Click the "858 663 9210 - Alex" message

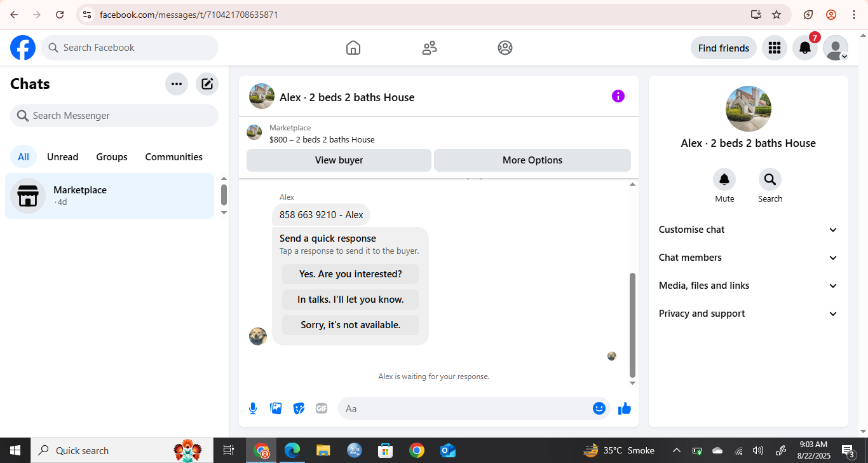coord(322,215)
